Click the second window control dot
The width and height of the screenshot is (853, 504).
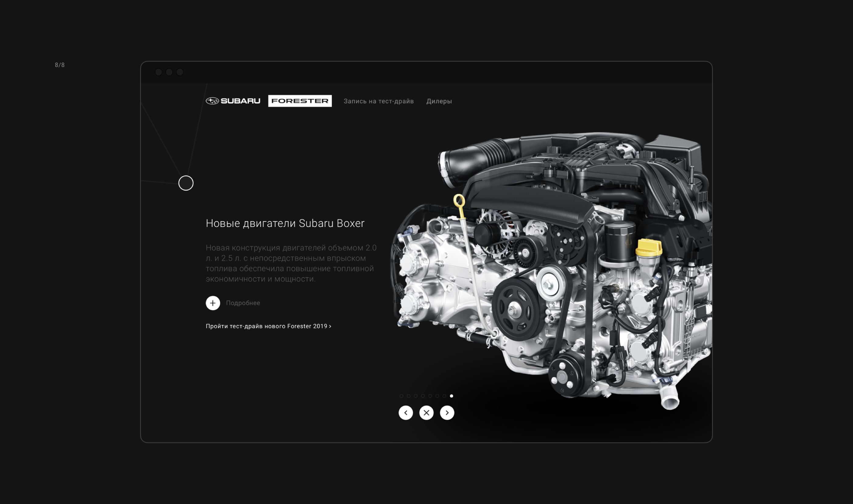169,72
